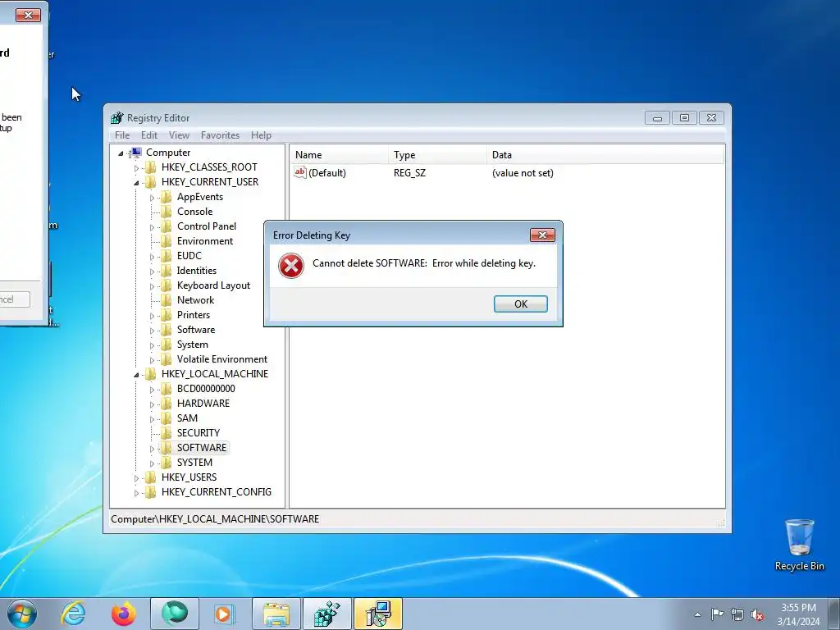Expand HKEY_CLASSES_ROOT arrow
Screen dimensions: 840x630
(x=136, y=167)
